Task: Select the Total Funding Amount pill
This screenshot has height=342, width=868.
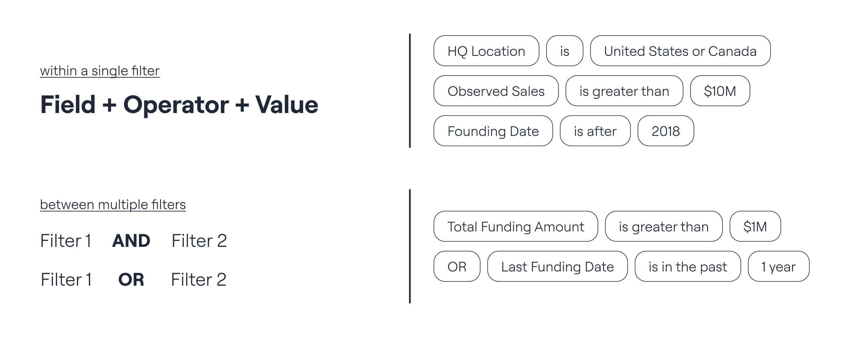Action: tap(516, 226)
